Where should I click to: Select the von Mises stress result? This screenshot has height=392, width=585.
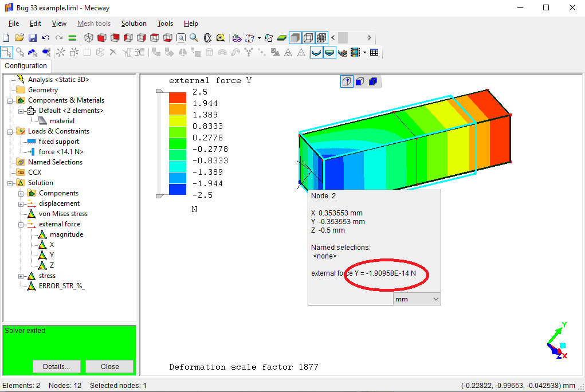click(63, 214)
